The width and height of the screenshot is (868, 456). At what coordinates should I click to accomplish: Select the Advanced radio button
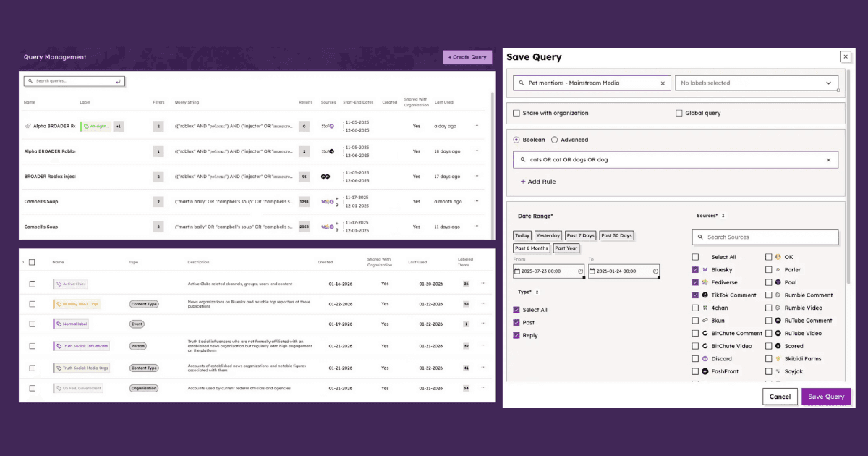coord(554,140)
